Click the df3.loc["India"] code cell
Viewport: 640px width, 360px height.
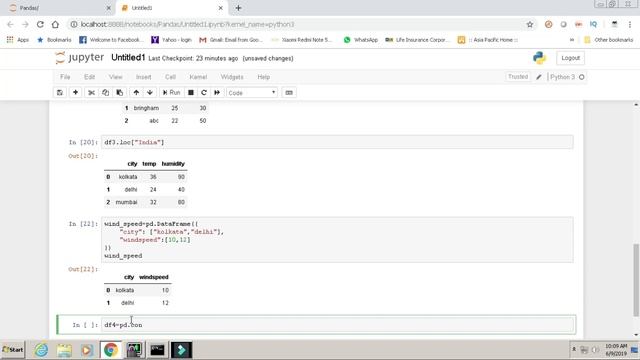coord(337,142)
